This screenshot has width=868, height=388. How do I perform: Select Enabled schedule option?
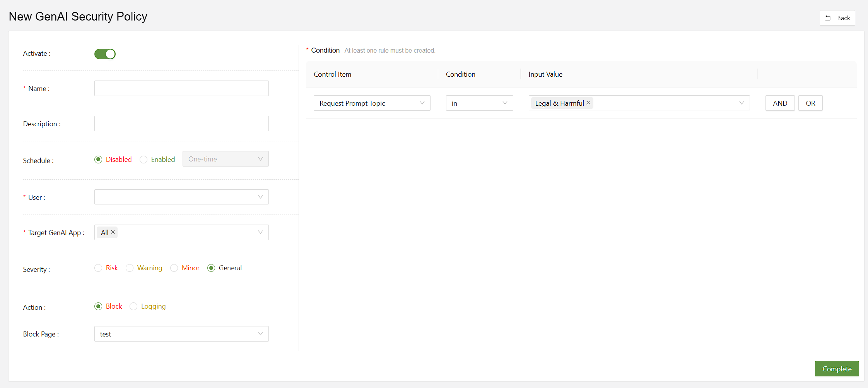coord(144,160)
